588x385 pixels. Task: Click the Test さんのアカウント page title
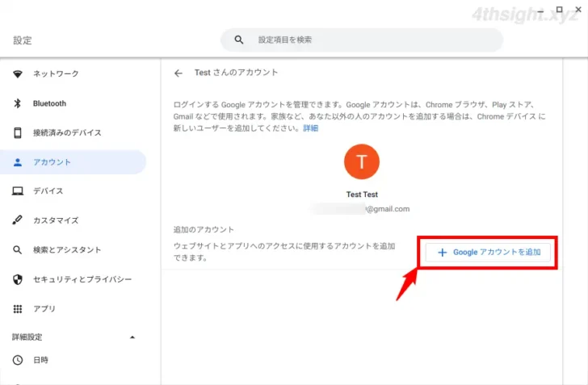tap(236, 73)
